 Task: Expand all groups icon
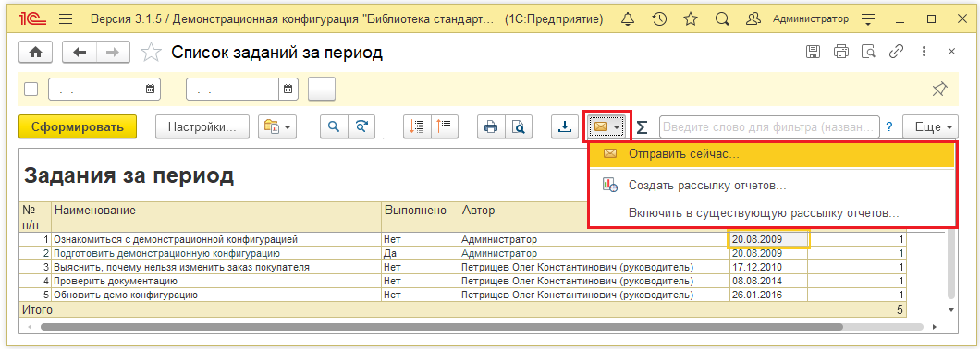coord(417,126)
